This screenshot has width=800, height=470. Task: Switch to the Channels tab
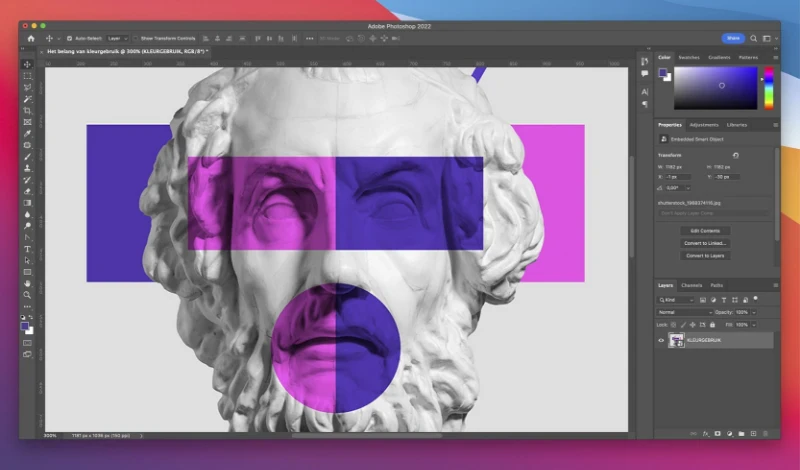(692, 285)
